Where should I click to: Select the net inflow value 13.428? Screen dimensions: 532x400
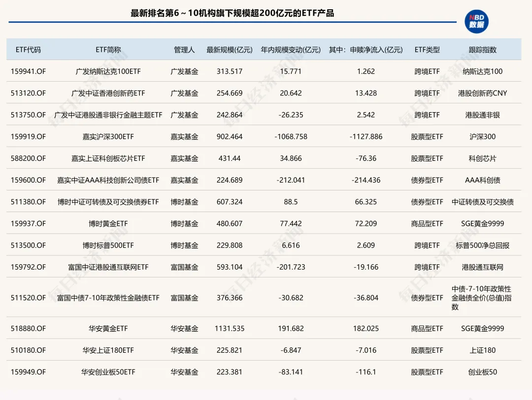[x=366, y=93]
